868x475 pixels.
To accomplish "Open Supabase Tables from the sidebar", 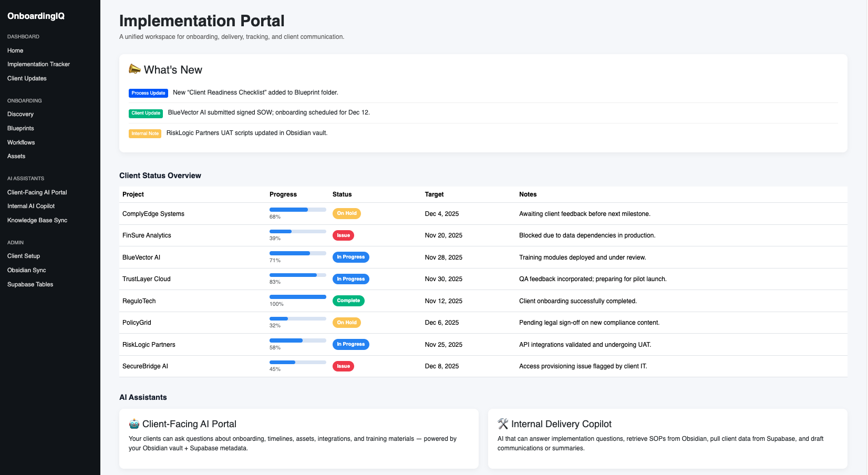I will tap(30, 284).
